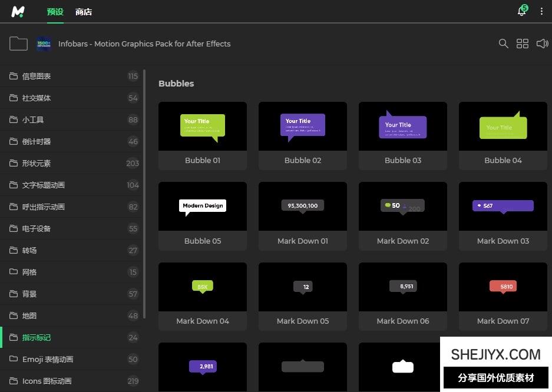Toggle the sound speaker icon
The height and width of the screenshot is (392, 552).
[x=542, y=44]
